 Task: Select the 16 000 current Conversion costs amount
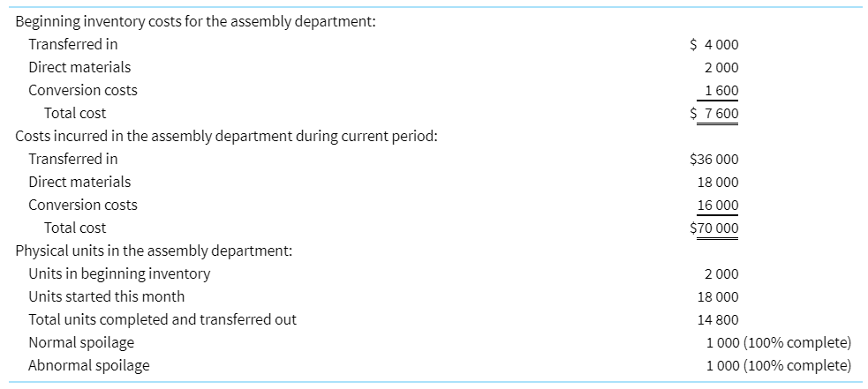(718, 206)
